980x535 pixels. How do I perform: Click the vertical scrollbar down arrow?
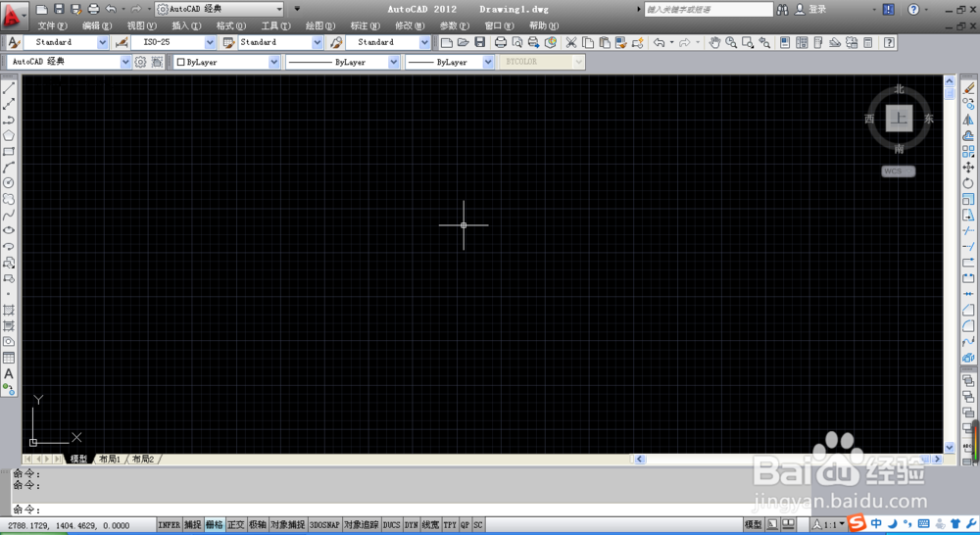tap(950, 448)
